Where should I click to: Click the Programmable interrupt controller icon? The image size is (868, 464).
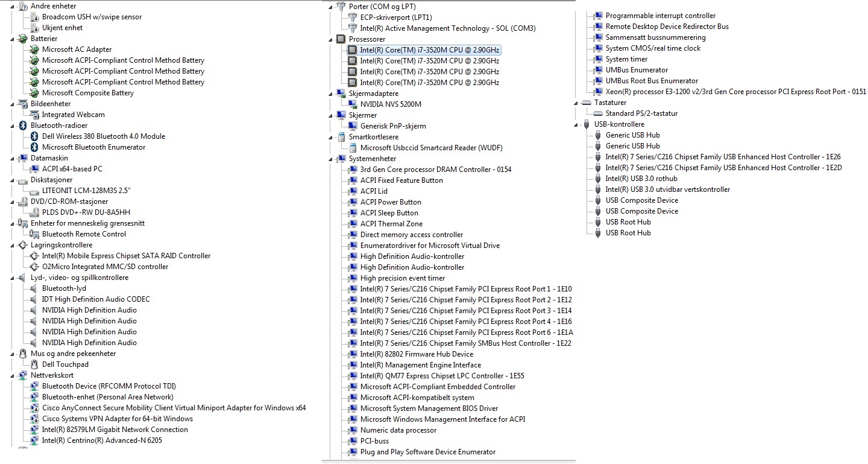(598, 16)
